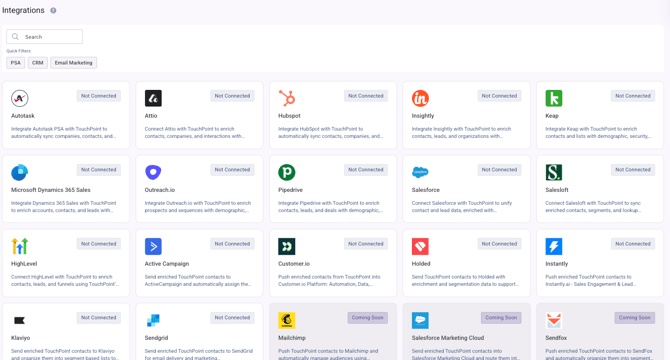Focus the integrations Search field

pyautogui.click(x=44, y=37)
